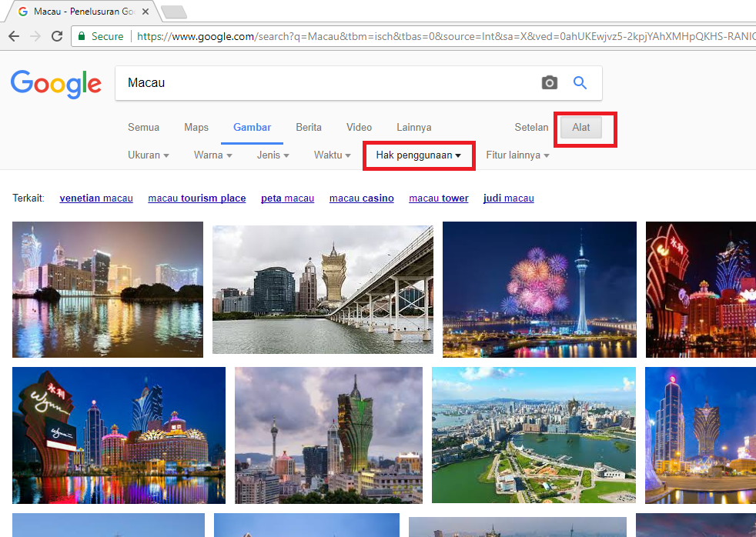Click the Secure padlock icon in address bar

[82, 35]
